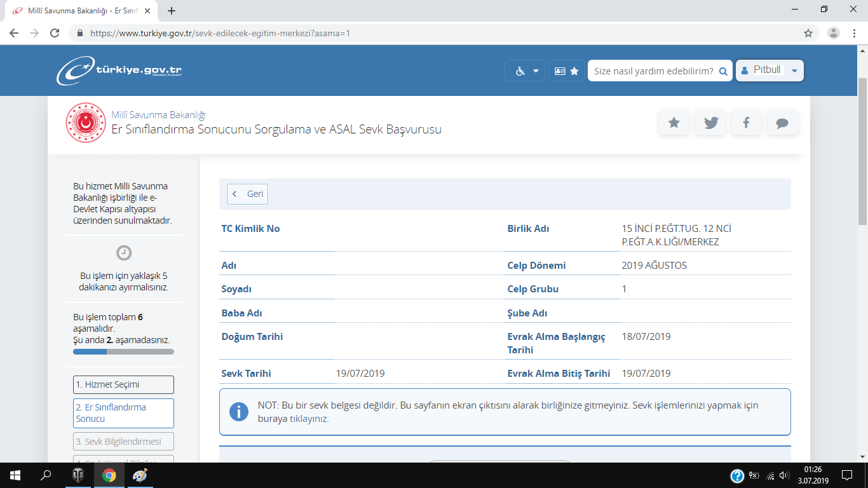Click the 'Sevk Tarihi' label
Viewport: 868px width, 488px height.
coord(246,374)
